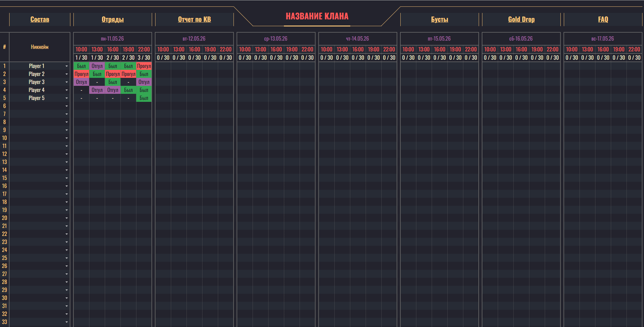Screen dimensions: 644x327
Task: Click Player 2's Был cell at Monday 13:00
Action: (97, 74)
